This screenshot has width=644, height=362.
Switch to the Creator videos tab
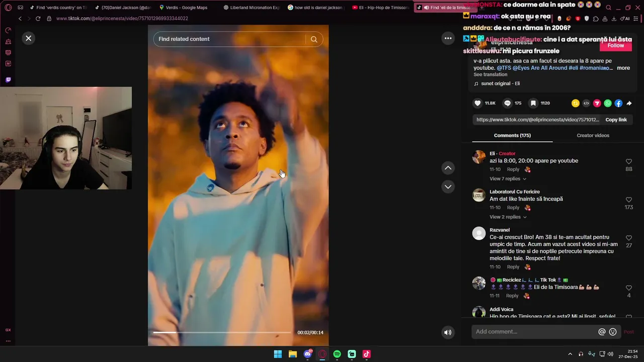point(593,135)
